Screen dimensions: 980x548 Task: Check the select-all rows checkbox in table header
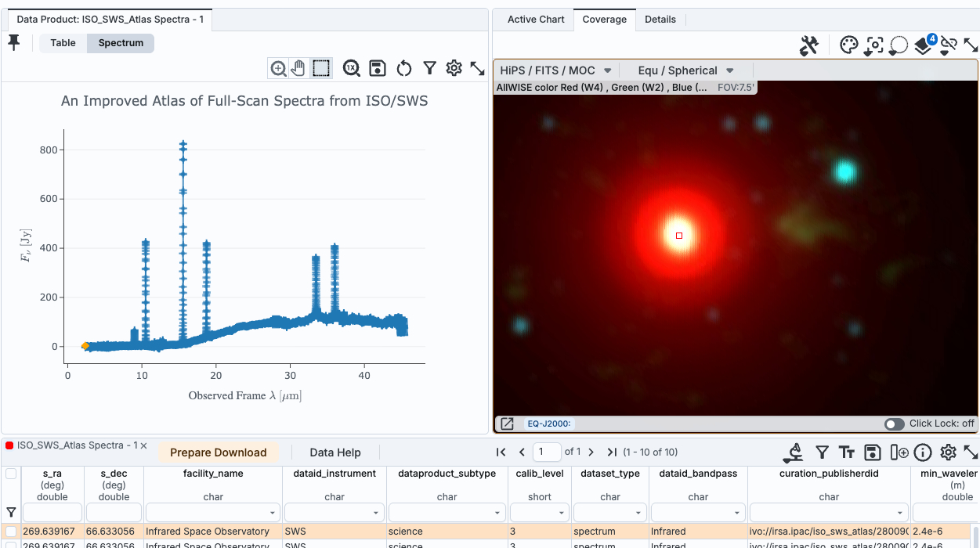11,474
